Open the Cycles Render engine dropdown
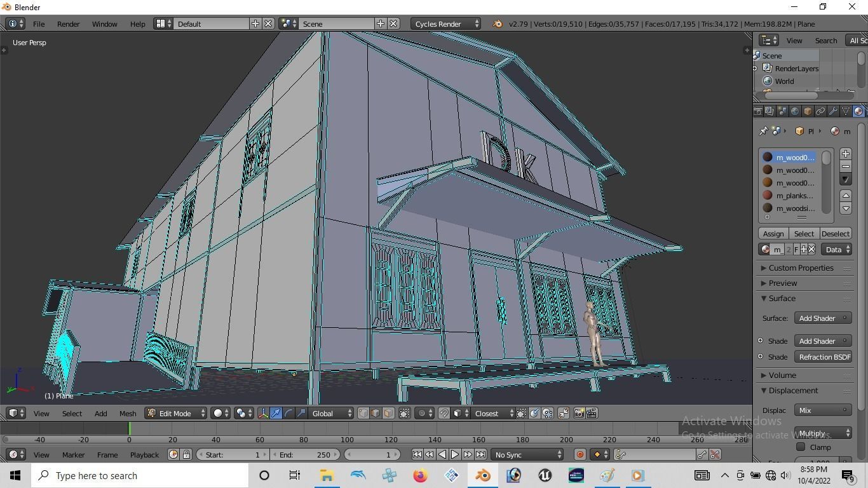 (x=446, y=24)
